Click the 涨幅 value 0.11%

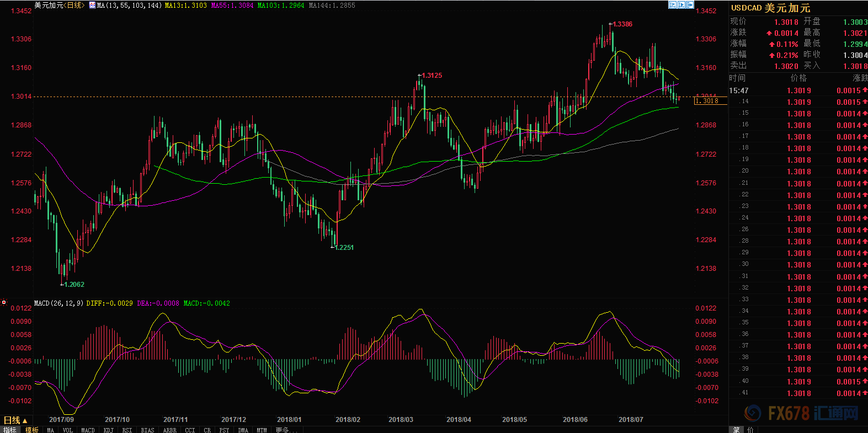point(787,44)
